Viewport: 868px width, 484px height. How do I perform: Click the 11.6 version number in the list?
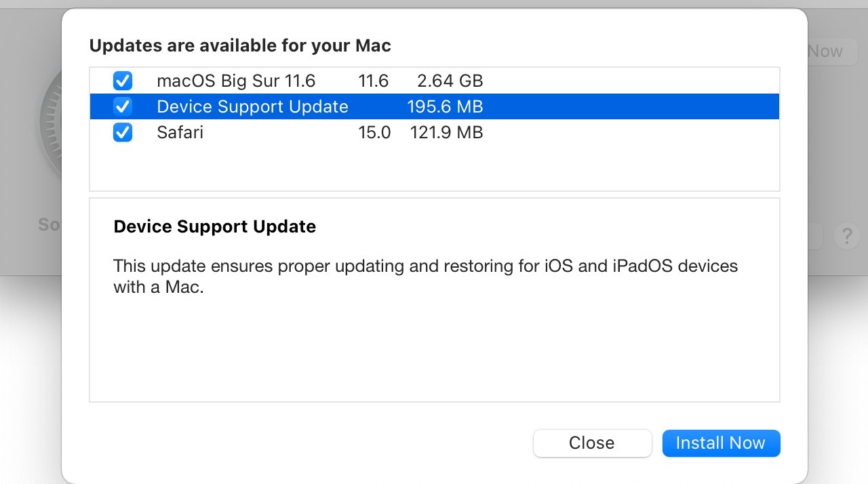(373, 81)
